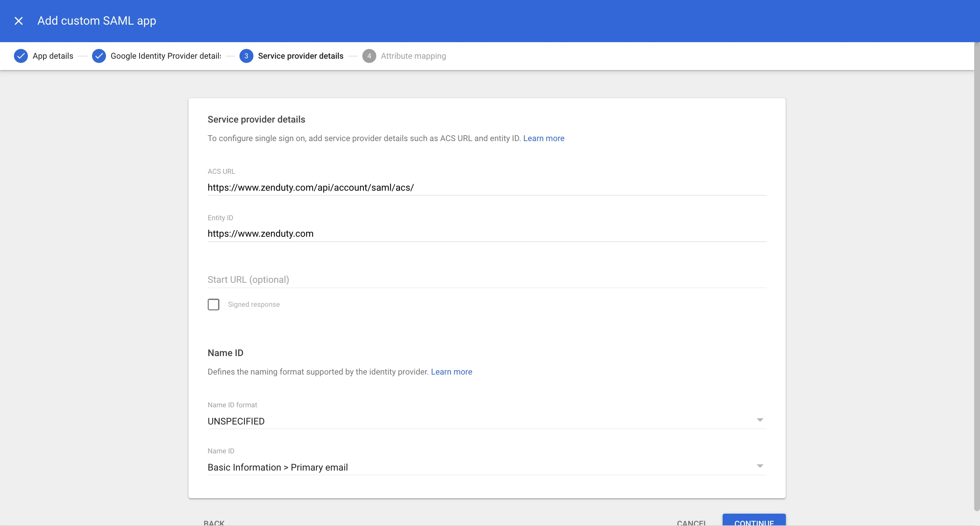Click the CANCEL button

pos(691,522)
